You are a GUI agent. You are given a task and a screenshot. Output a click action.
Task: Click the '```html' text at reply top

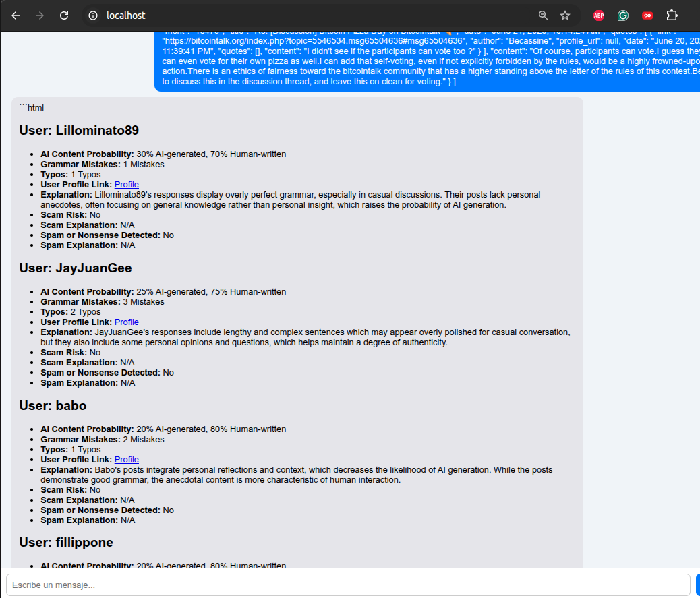pos(31,108)
